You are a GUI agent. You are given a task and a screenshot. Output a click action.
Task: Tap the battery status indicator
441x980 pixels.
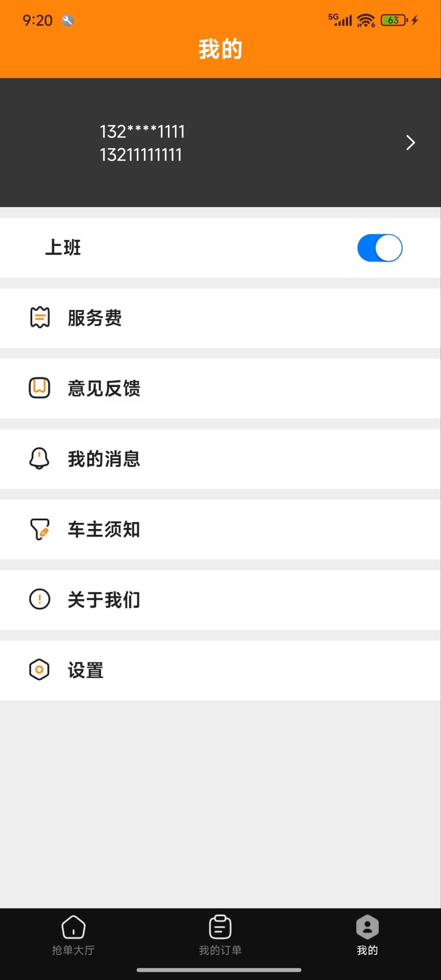point(394,20)
